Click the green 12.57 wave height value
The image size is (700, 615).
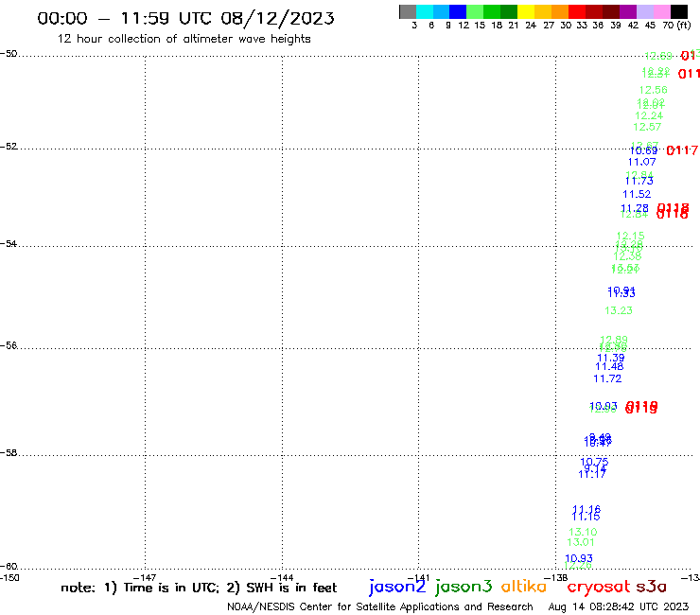coord(647,127)
